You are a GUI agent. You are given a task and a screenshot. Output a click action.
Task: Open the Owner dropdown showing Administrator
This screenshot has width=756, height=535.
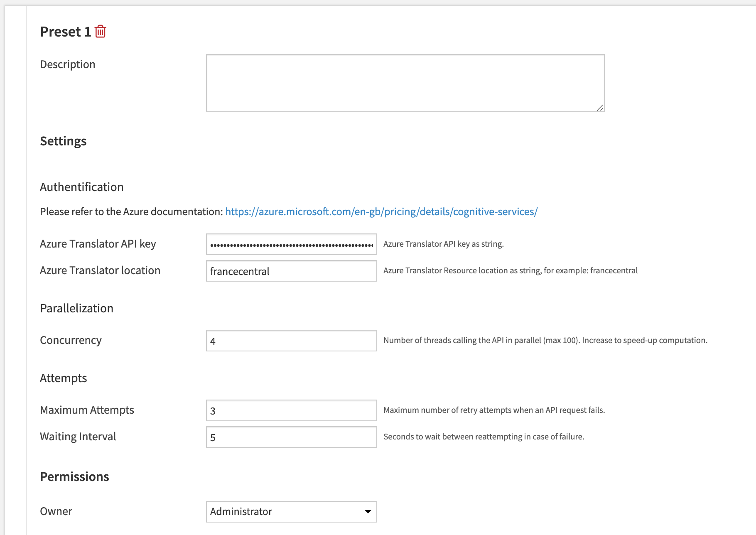coord(291,512)
